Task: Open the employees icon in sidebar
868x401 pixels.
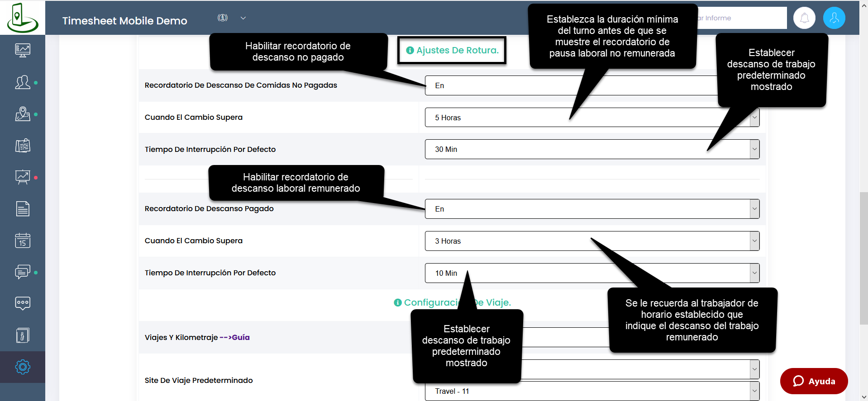Action: tap(23, 82)
